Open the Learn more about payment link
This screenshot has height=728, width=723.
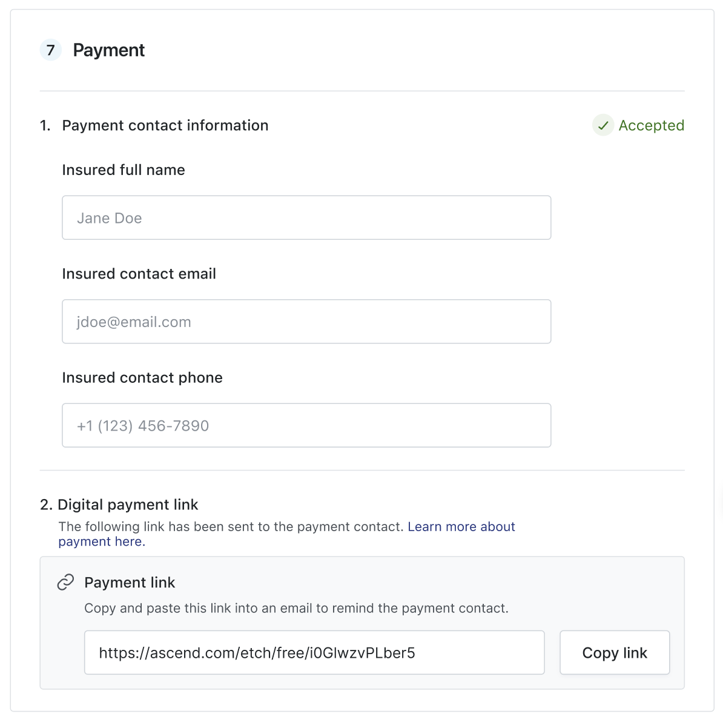[461, 527]
